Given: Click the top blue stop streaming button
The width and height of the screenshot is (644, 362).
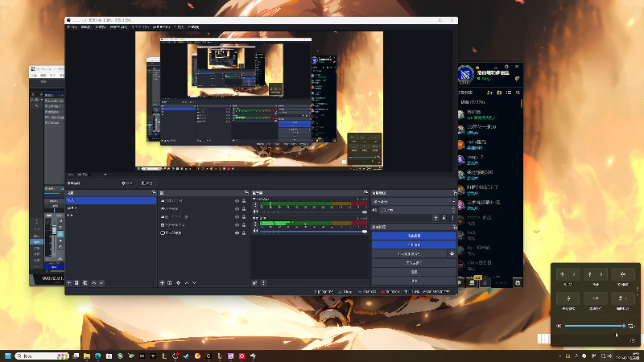Looking at the screenshot, I should 414,236.
